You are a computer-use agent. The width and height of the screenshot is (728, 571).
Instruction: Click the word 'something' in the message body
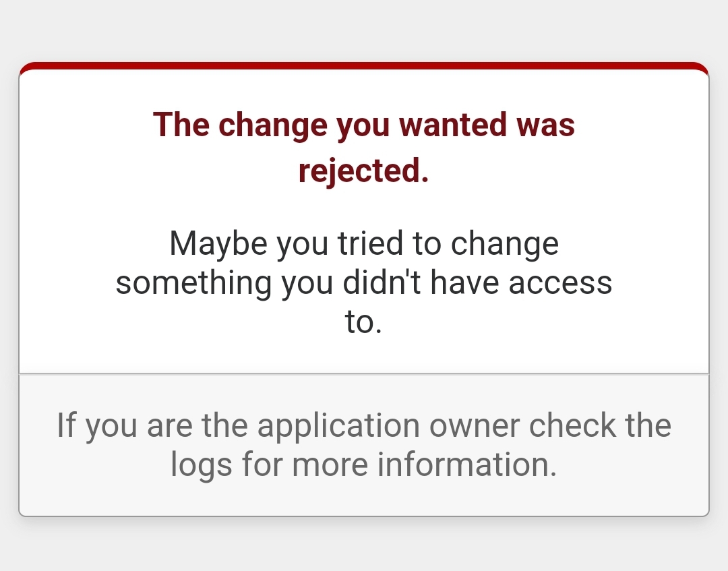(x=193, y=283)
